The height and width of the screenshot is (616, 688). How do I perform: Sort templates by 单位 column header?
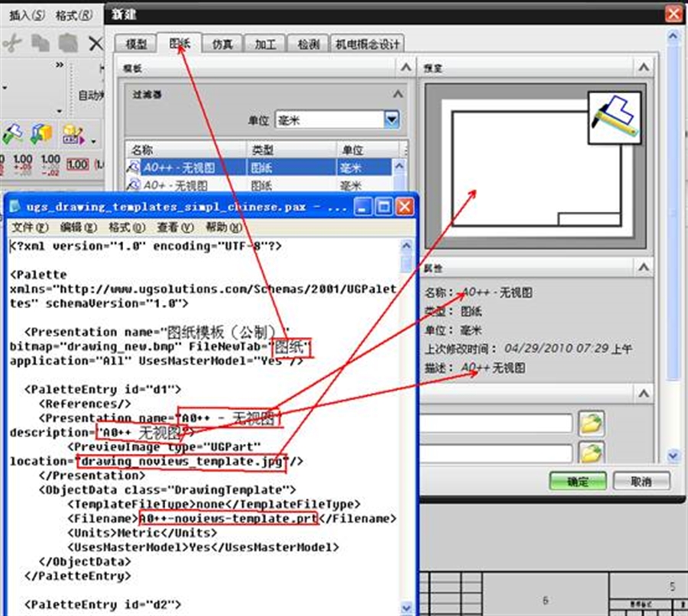pos(368,150)
